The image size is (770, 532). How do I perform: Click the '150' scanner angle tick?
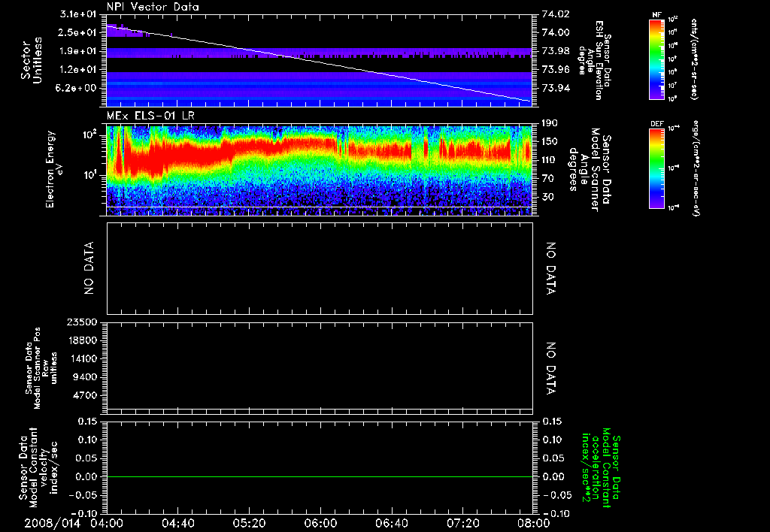tap(550, 142)
